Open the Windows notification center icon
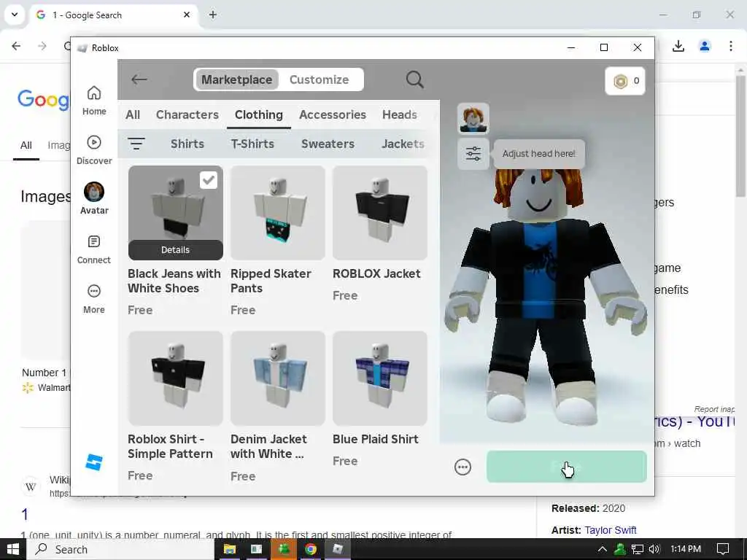 [x=723, y=549]
